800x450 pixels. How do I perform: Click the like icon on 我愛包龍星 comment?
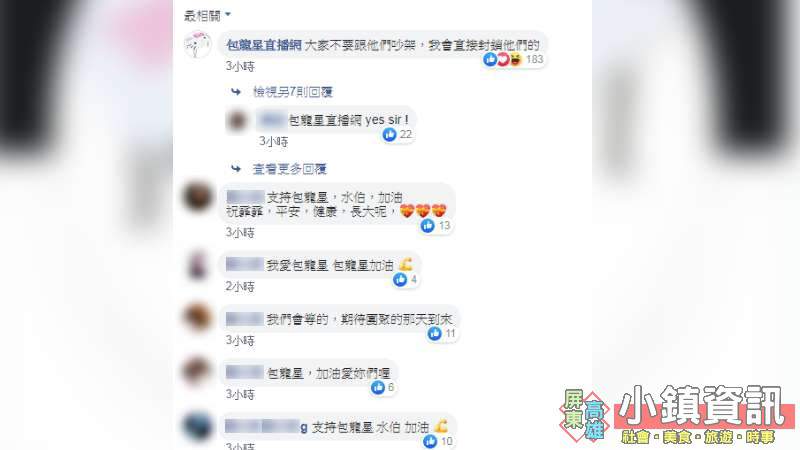pyautogui.click(x=400, y=279)
